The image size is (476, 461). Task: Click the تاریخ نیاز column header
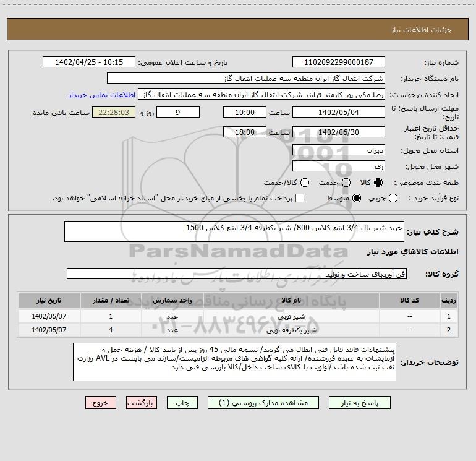[49, 300]
